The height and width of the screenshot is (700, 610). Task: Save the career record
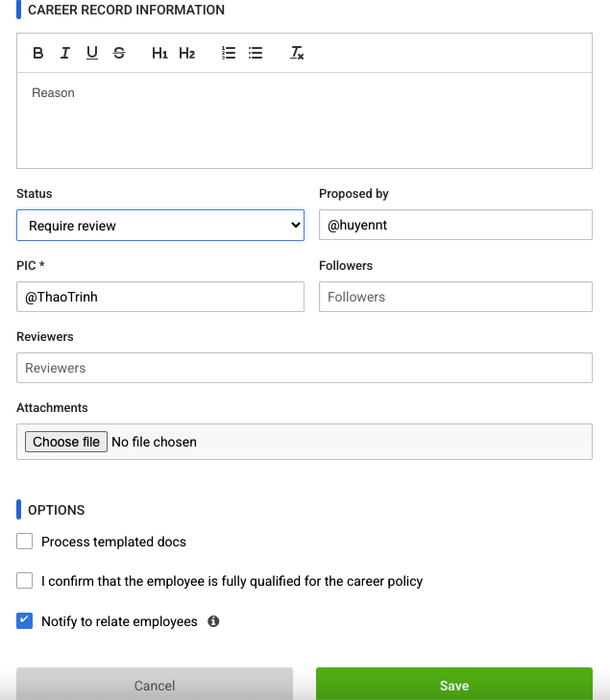[454, 685]
